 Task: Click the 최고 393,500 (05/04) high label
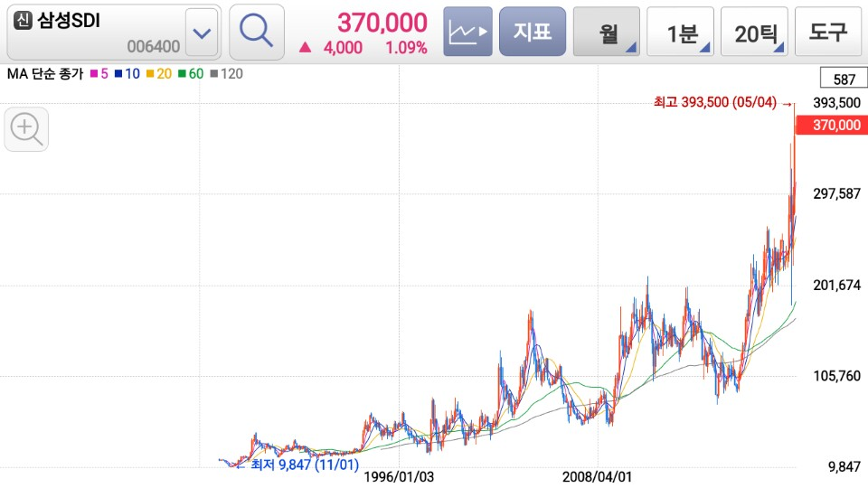(x=715, y=102)
